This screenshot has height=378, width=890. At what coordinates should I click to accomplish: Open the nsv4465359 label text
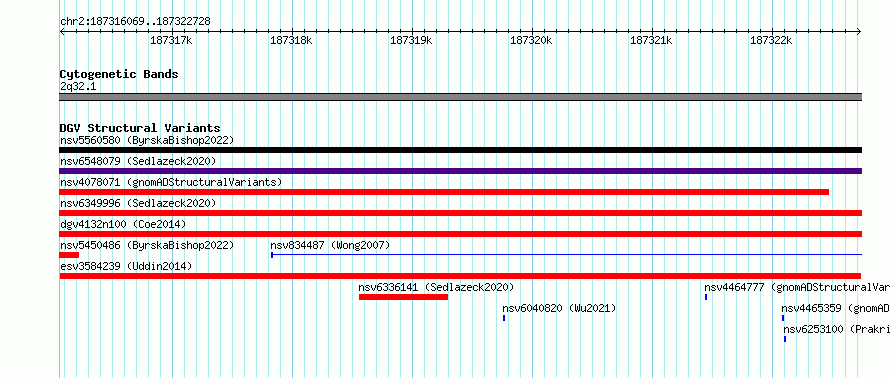[x=836, y=308]
